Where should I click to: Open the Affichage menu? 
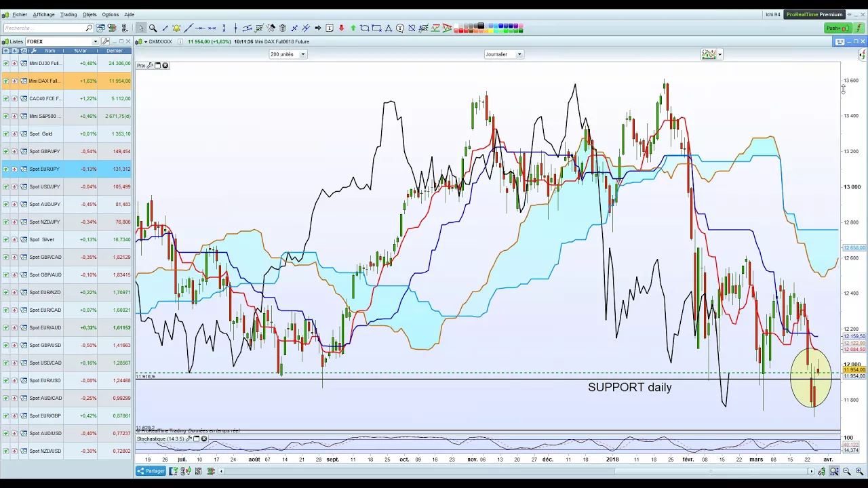[44, 14]
